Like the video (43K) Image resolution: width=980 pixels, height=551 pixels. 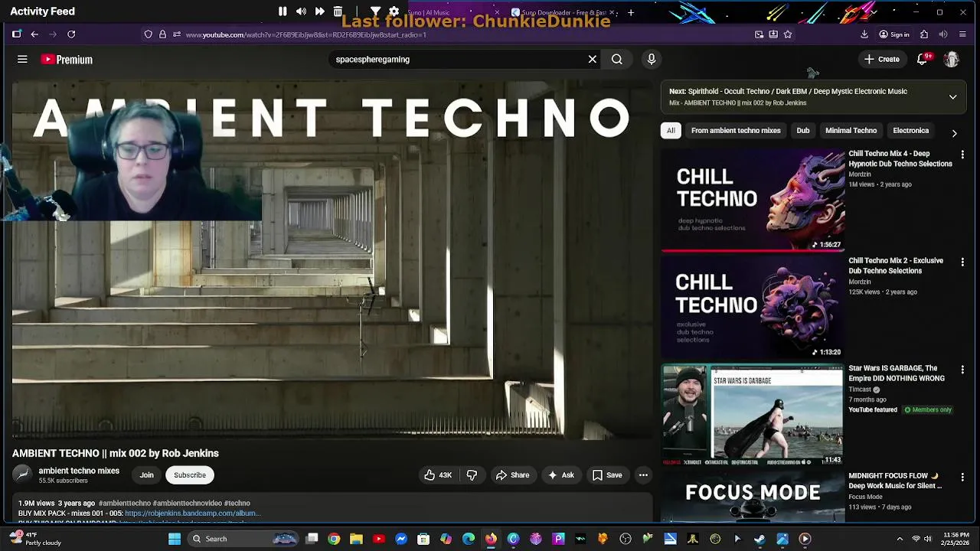[438, 475]
